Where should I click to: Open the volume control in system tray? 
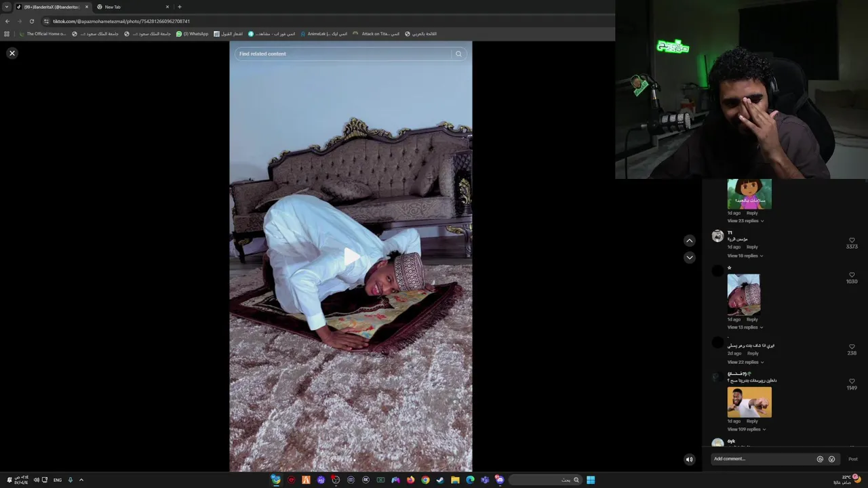click(x=36, y=480)
